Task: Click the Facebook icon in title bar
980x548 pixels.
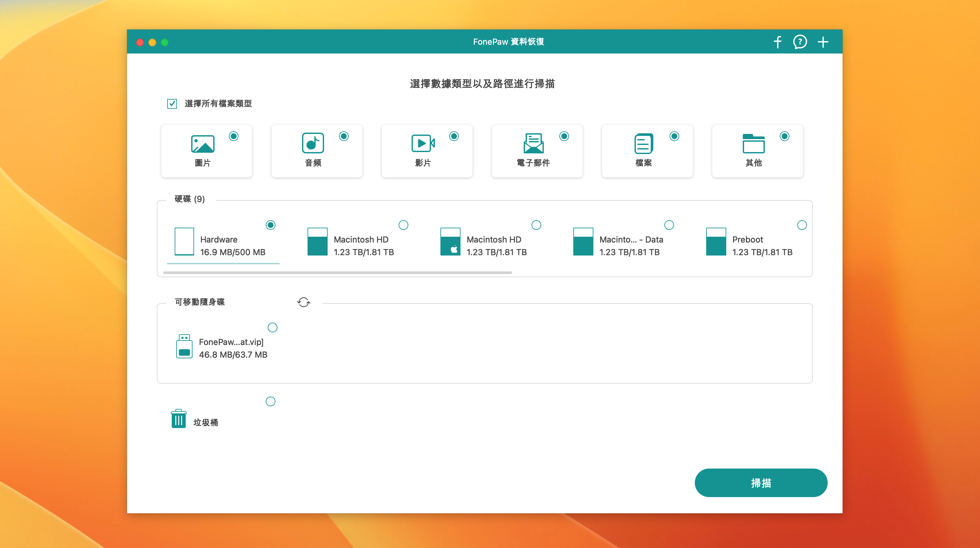Action: click(777, 42)
